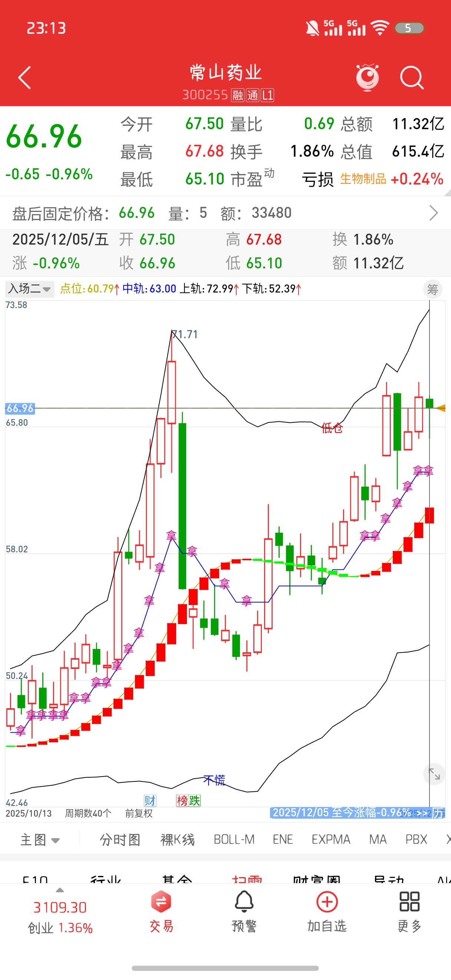Switch to 裸K线 chart tab
Screen dimensions: 451x980
[177, 840]
